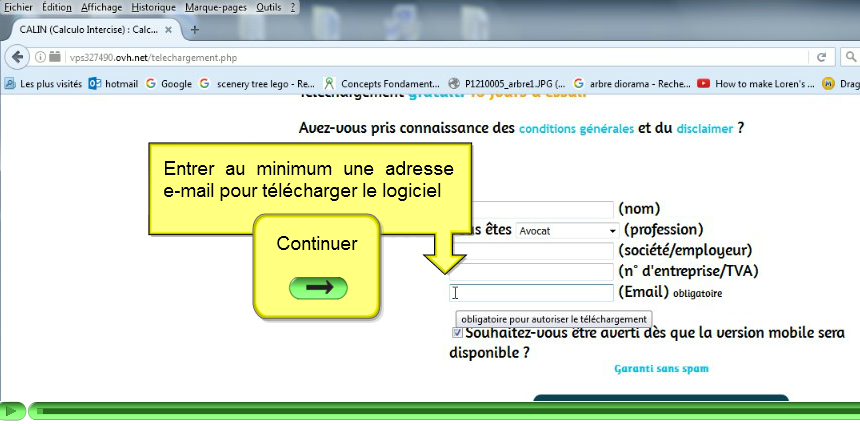Open the Historique menu
Screen dimensions: 860x424
154,6
